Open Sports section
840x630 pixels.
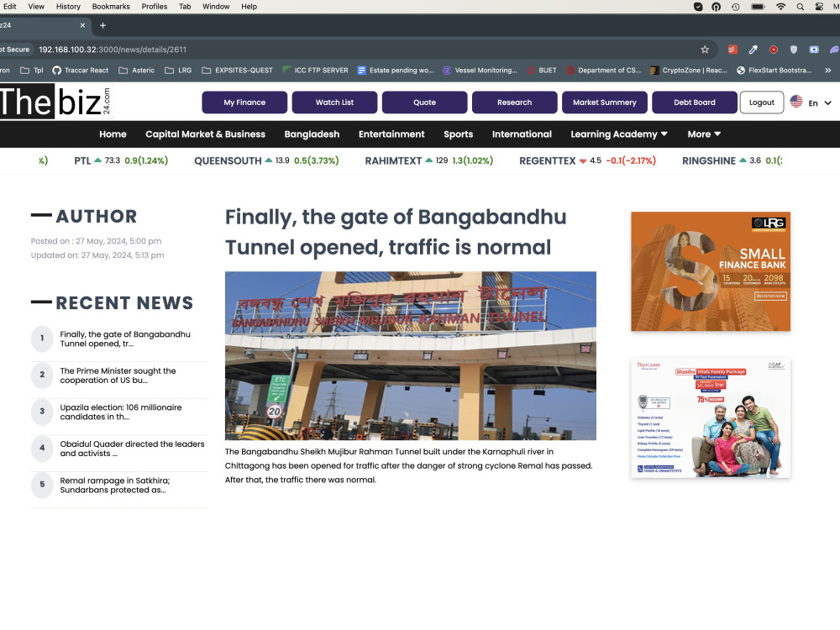pyautogui.click(x=458, y=134)
